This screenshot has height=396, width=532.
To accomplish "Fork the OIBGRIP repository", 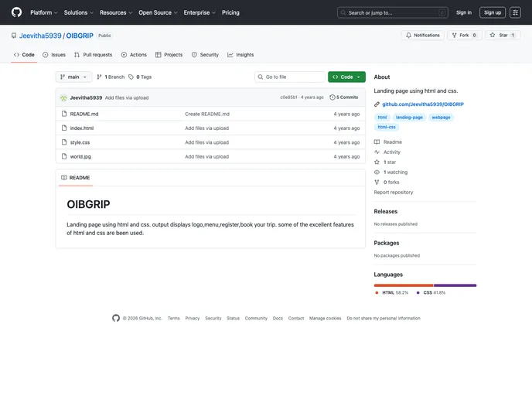I will [465, 36].
